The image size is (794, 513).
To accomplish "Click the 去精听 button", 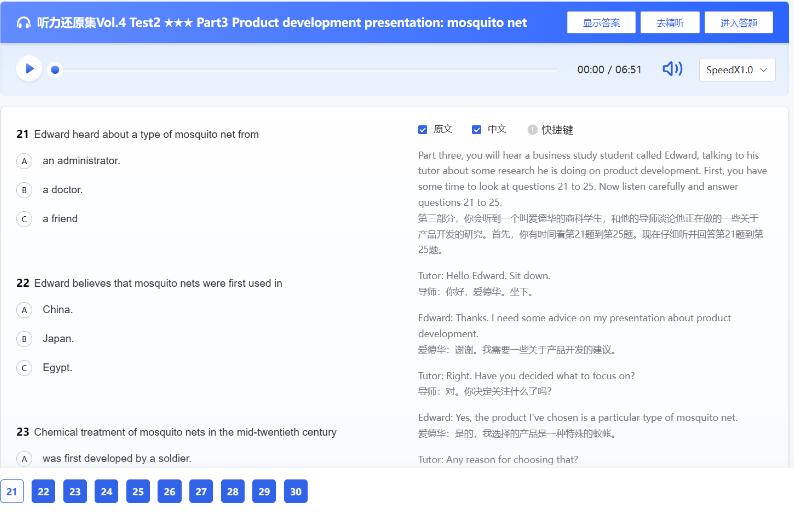I will pyautogui.click(x=669, y=23).
